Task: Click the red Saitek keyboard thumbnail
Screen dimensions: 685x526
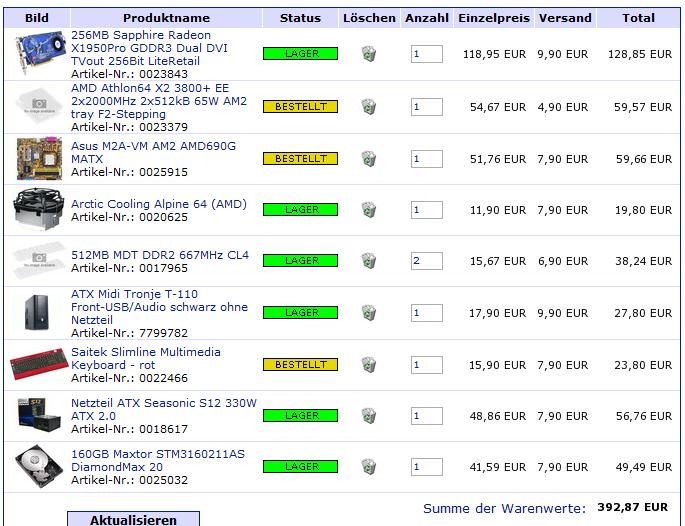Action: tap(39, 364)
